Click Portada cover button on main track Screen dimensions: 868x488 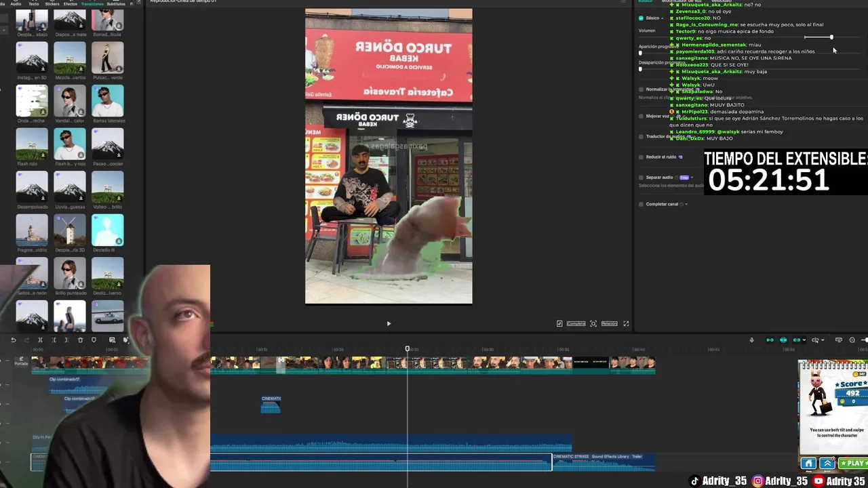21,361
